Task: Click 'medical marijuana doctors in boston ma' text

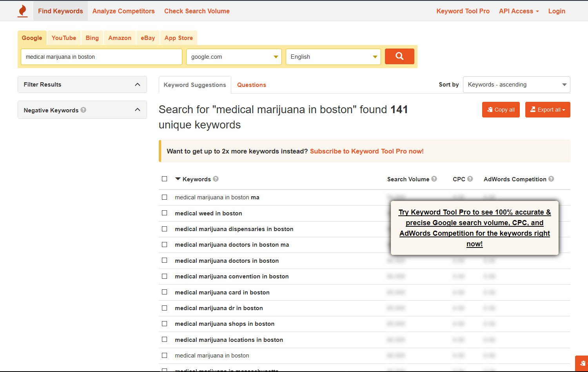Action: click(232, 245)
